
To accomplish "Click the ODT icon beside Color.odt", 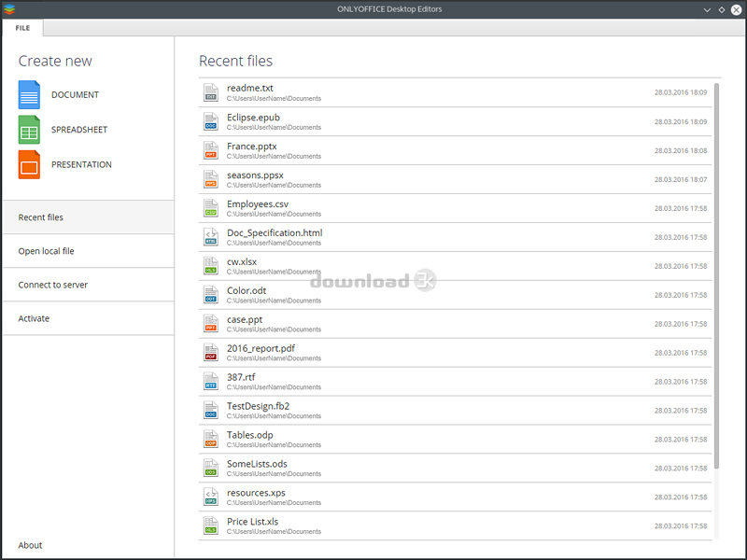I will [x=211, y=295].
